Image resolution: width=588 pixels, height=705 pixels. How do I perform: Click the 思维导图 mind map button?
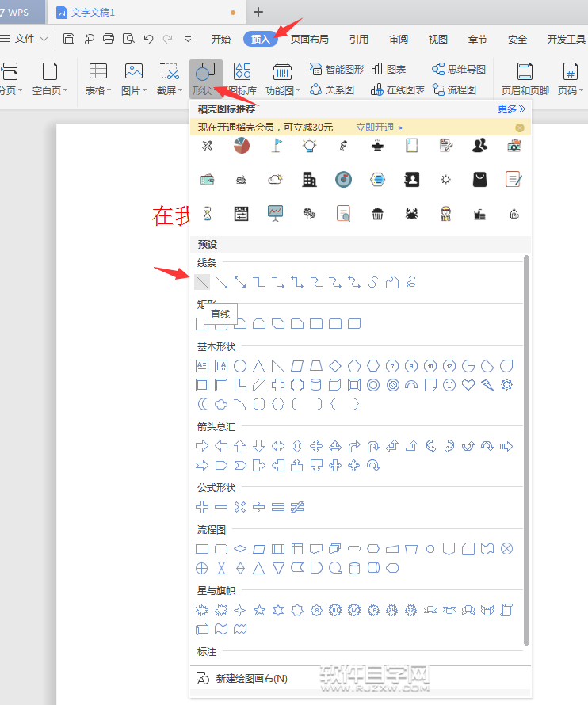[x=458, y=69]
